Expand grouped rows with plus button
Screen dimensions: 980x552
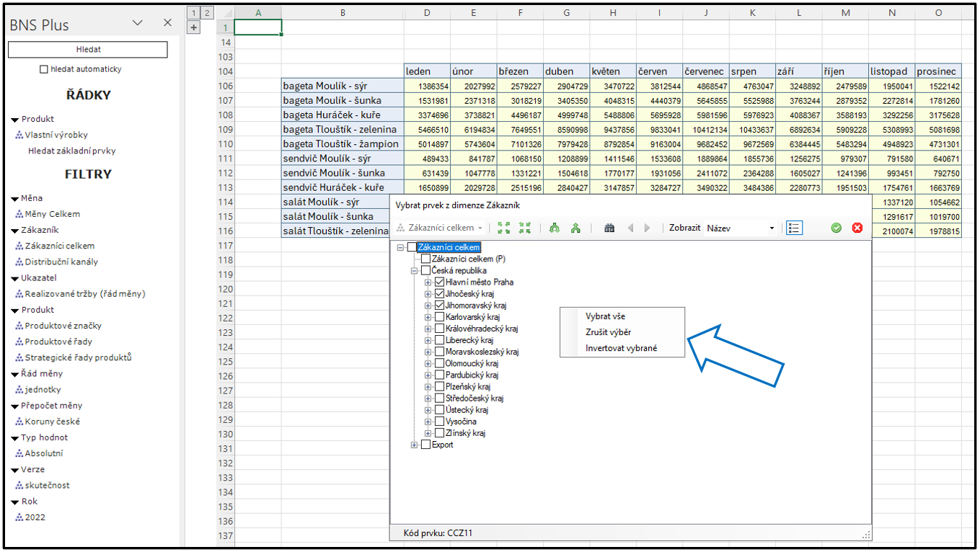pyautogui.click(x=193, y=27)
